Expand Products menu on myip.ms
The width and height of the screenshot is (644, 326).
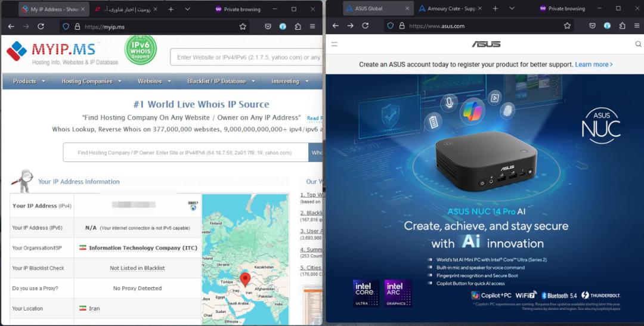tap(29, 81)
